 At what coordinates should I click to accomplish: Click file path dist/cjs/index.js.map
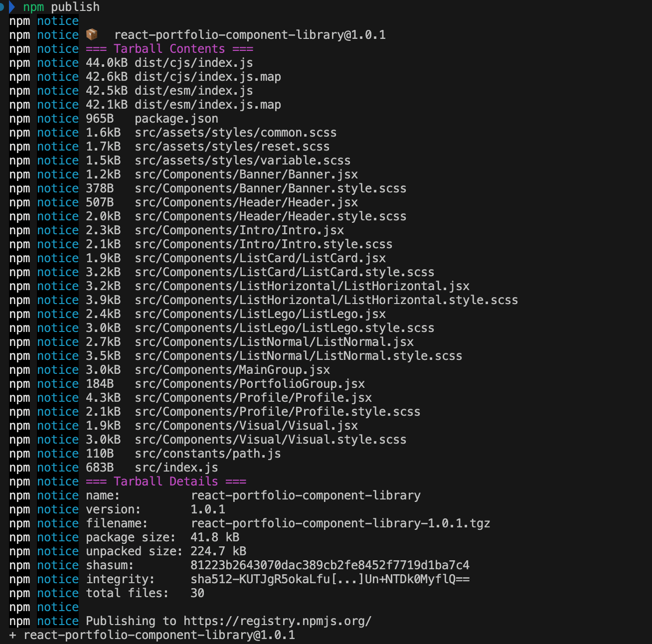(x=208, y=77)
